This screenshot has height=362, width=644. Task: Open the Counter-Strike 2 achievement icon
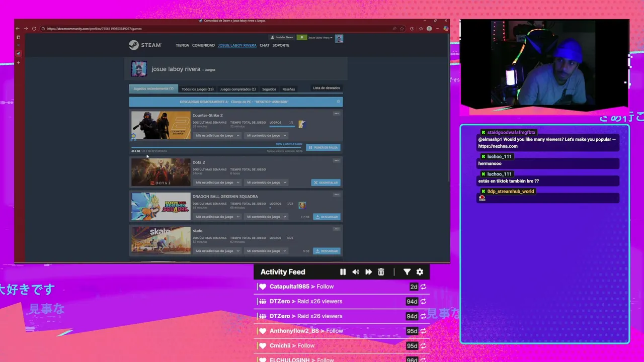(x=302, y=124)
